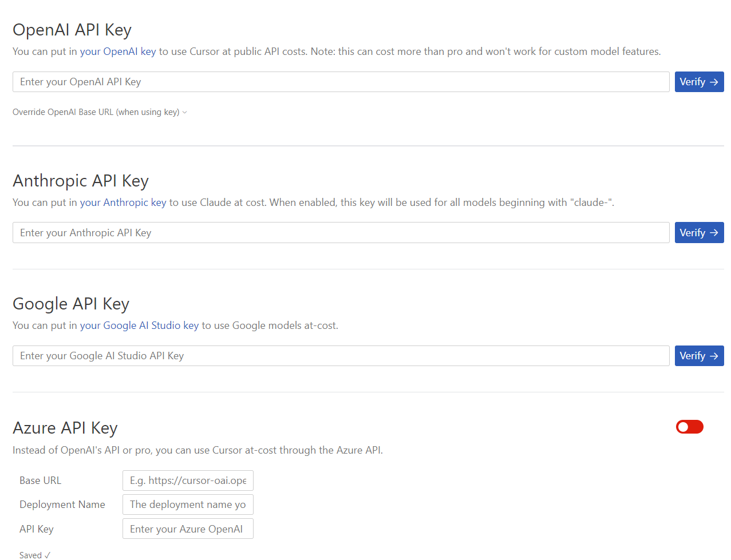Click the arrow icon on Anthropic Verify
Viewport: 731px width, 560px height.
click(714, 233)
